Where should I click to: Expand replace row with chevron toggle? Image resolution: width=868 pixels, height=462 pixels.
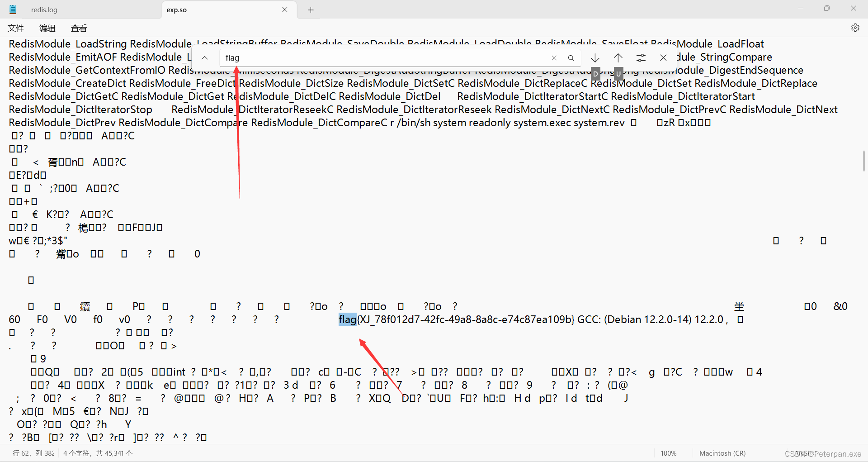tap(205, 58)
